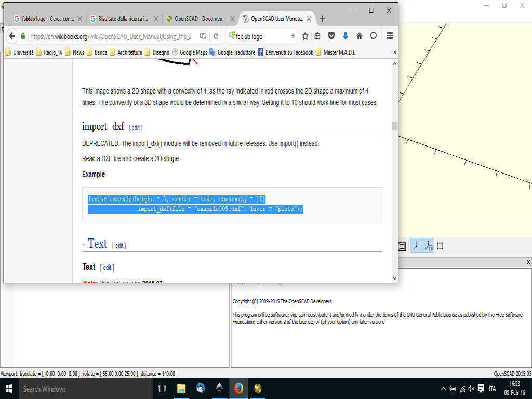532x399 pixels.
Task: Toggle OpenSCAD show axes button
Action: 416,246
